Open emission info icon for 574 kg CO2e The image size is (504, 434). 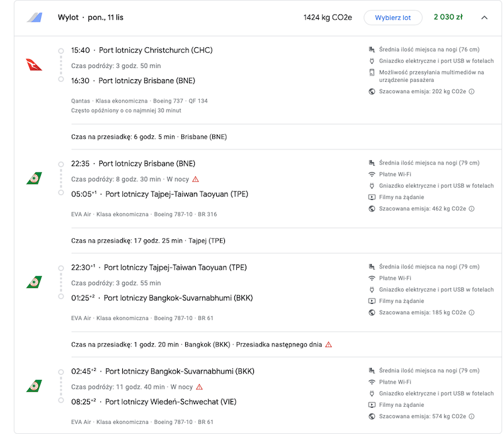coord(471,416)
